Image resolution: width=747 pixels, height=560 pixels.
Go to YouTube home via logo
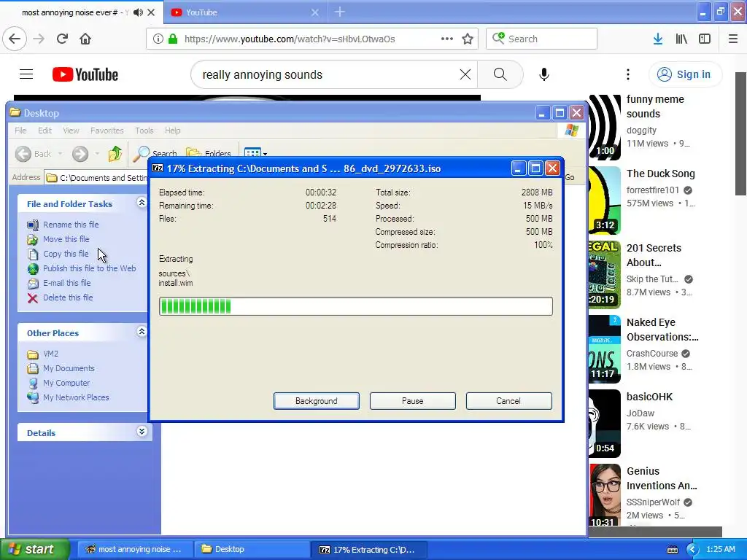coord(85,75)
